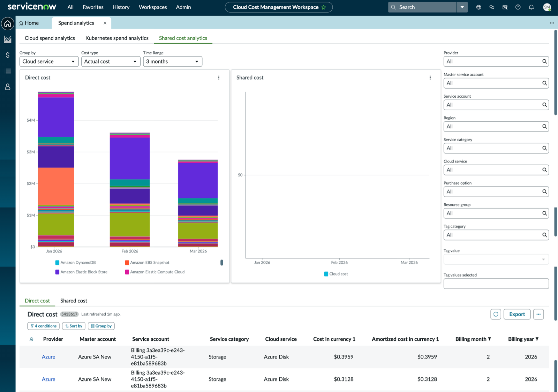
Task: Open the All menu
Action: [70, 7]
